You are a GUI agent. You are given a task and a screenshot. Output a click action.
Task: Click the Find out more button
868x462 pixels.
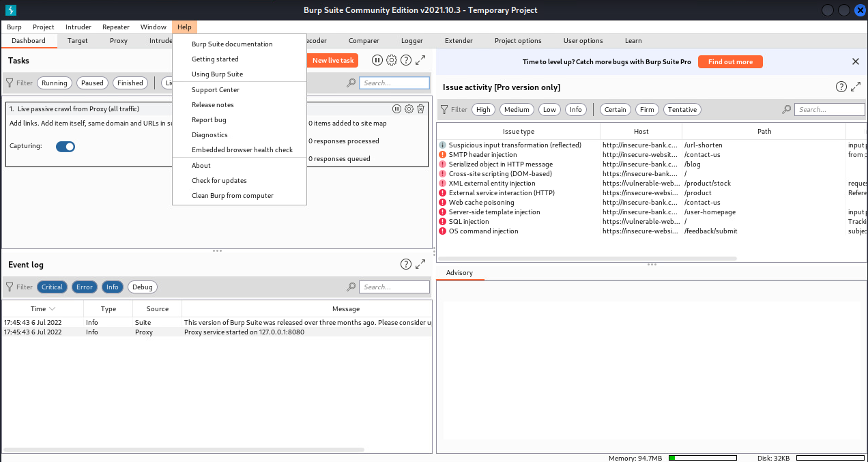730,62
